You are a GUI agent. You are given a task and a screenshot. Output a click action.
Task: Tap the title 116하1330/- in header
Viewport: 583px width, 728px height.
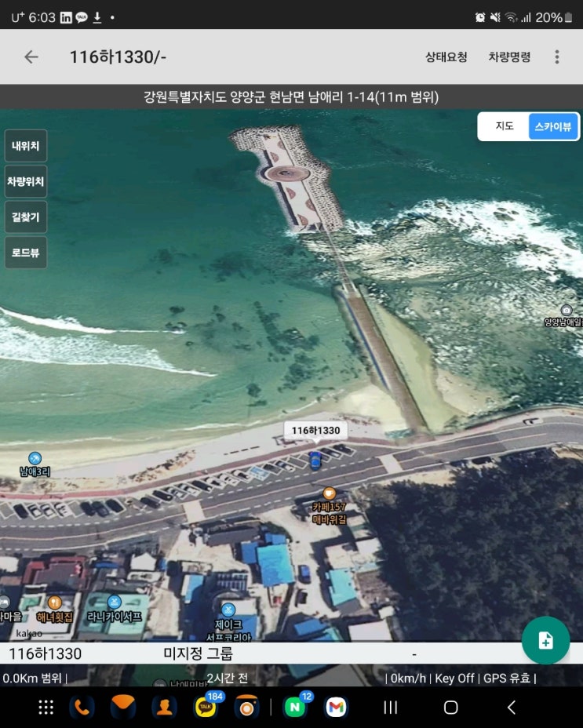pyautogui.click(x=118, y=56)
